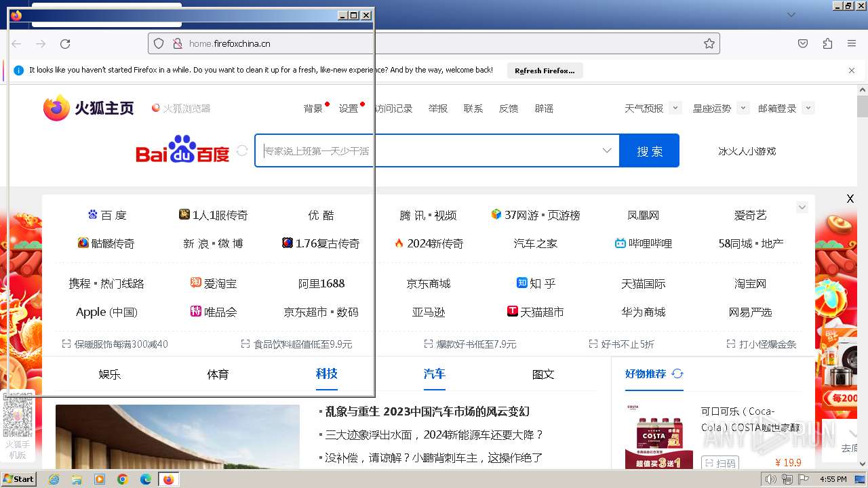Switch to the 汽车 news tab

pos(435,373)
